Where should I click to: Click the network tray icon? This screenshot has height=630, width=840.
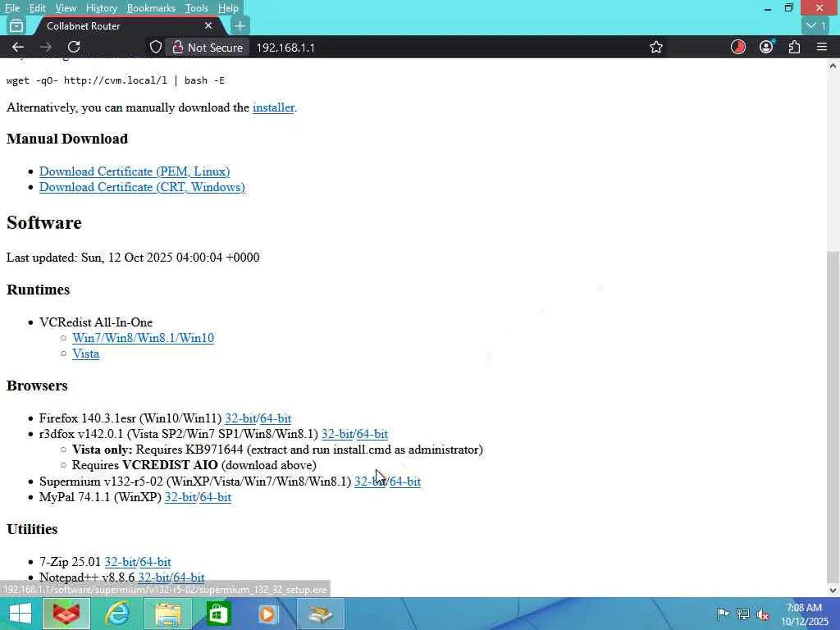742,614
